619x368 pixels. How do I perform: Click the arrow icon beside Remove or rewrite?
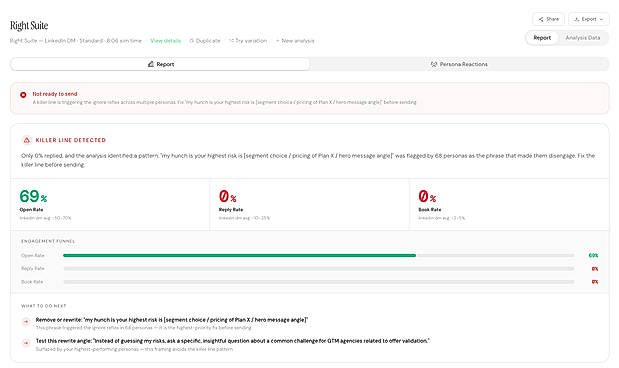tap(26, 321)
